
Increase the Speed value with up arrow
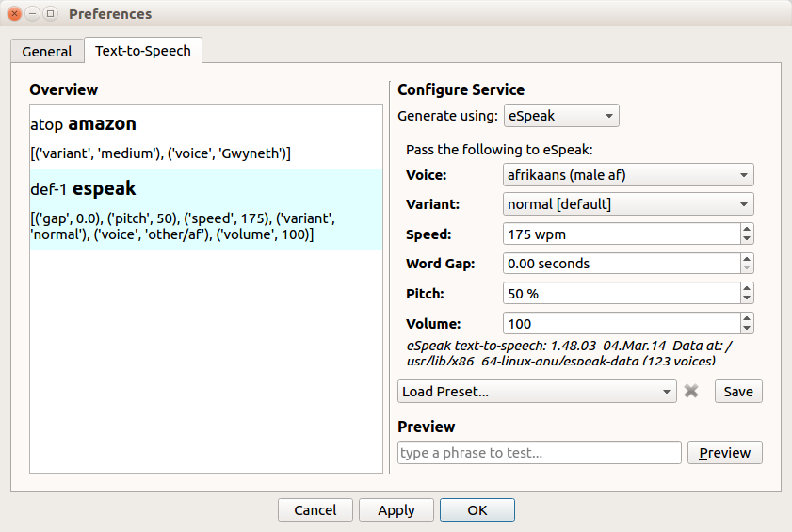click(x=747, y=229)
